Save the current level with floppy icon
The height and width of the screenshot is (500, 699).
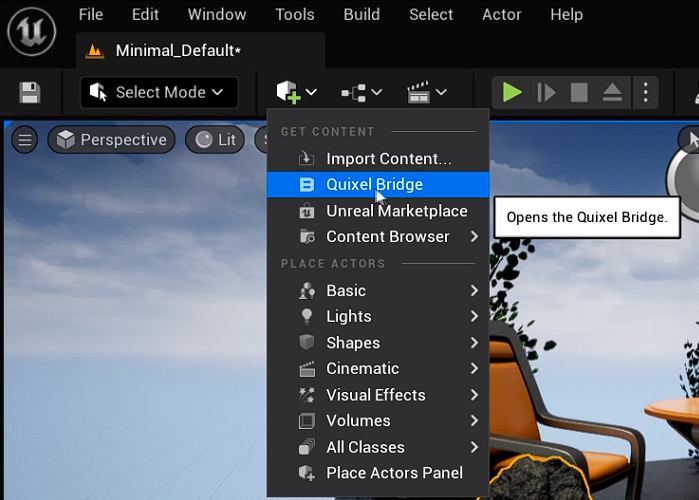click(30, 93)
